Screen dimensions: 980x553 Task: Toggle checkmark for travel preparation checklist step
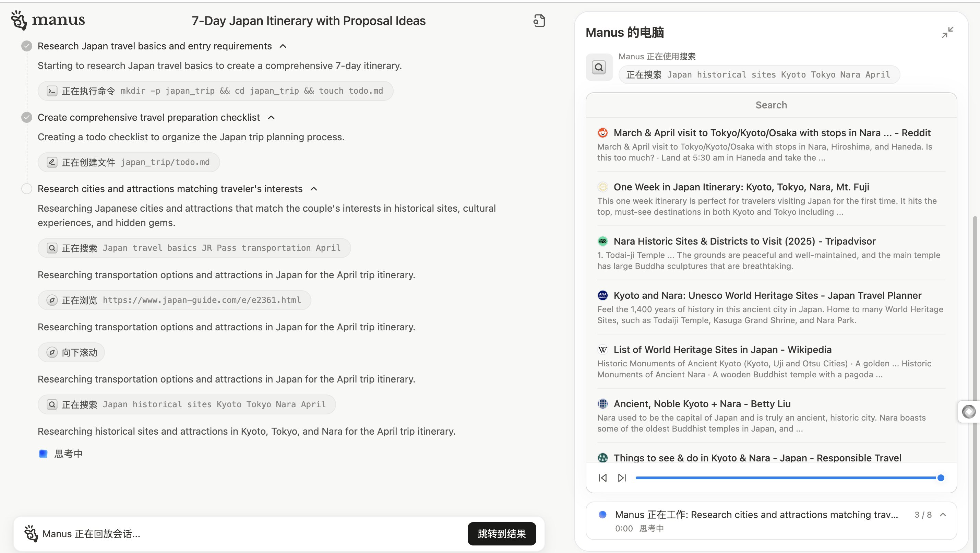pyautogui.click(x=27, y=118)
